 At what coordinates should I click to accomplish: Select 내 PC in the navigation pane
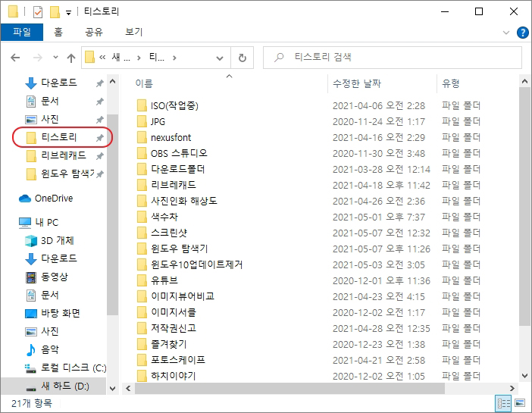(47, 223)
